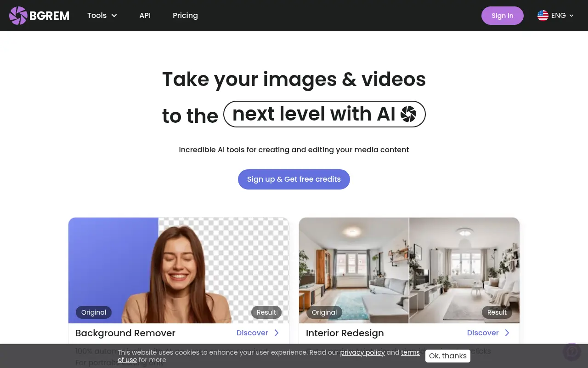Open the privacy policy link
588x368 pixels.
click(x=362, y=352)
